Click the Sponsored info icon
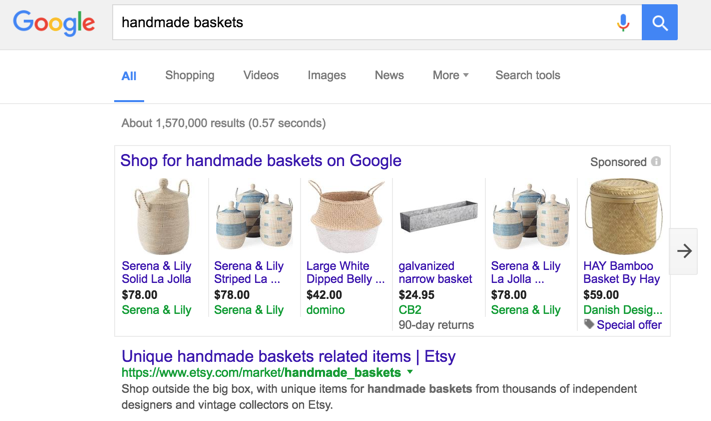The image size is (711, 421). click(656, 161)
